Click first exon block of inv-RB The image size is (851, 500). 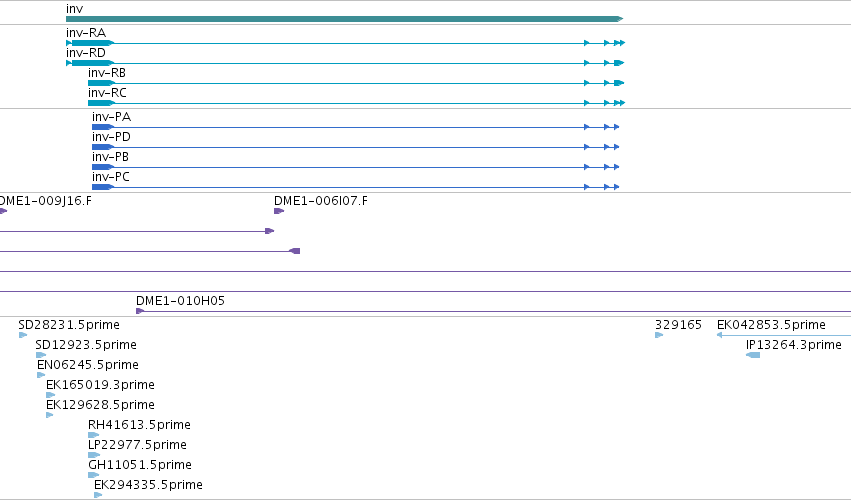click(x=101, y=83)
